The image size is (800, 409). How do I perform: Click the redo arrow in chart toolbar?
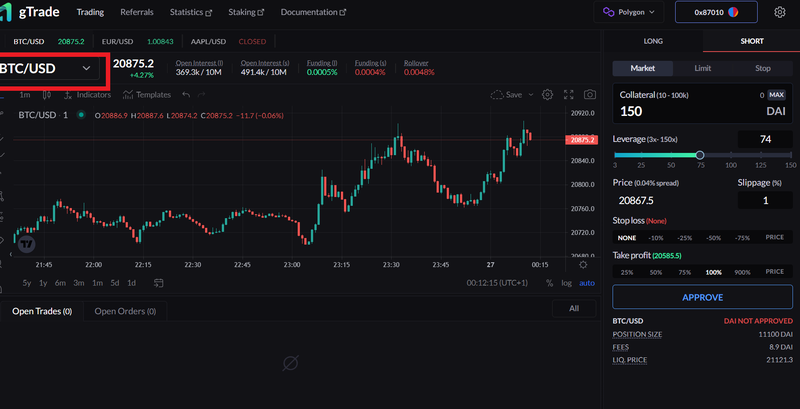coord(202,95)
